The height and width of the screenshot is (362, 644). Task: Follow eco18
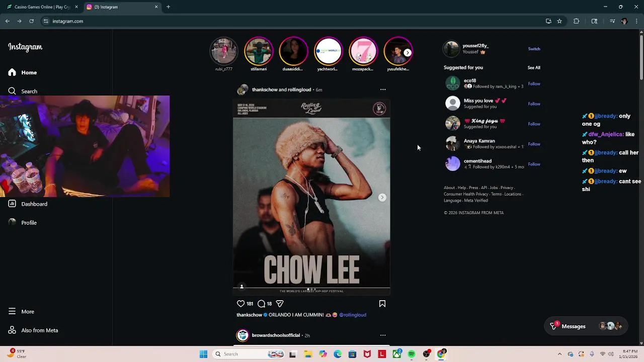pos(534,83)
